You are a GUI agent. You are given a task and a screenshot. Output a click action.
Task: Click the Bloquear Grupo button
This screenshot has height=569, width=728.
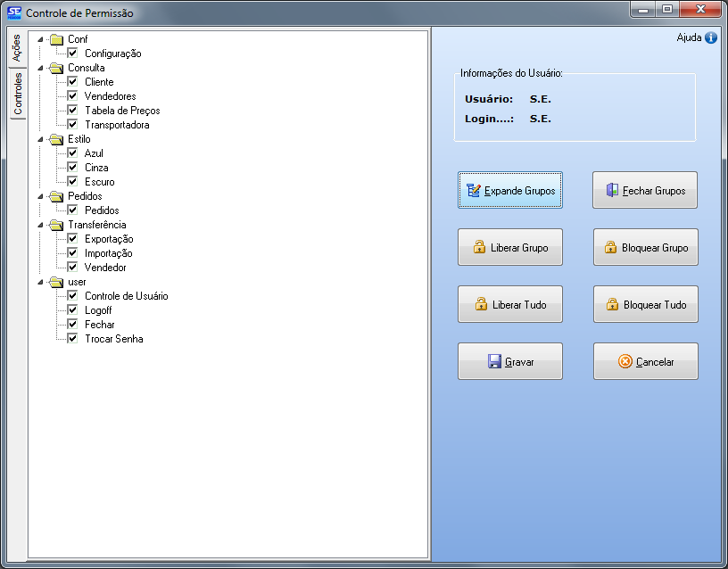pos(645,247)
